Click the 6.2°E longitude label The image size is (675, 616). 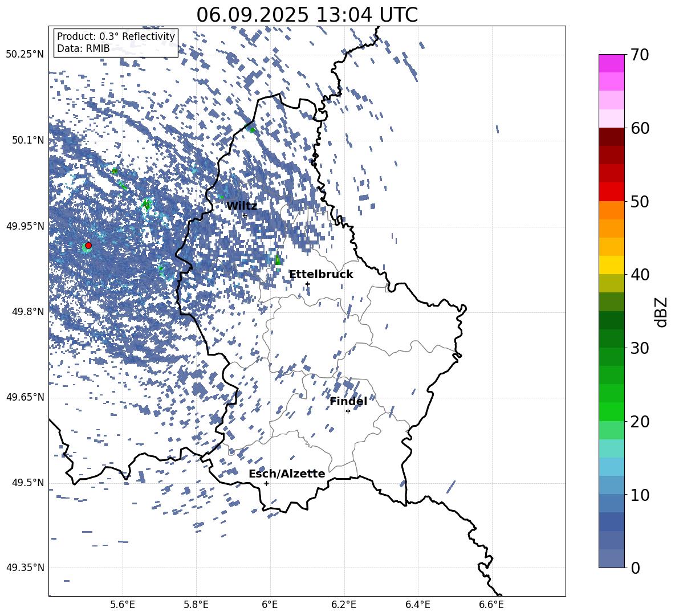344,605
